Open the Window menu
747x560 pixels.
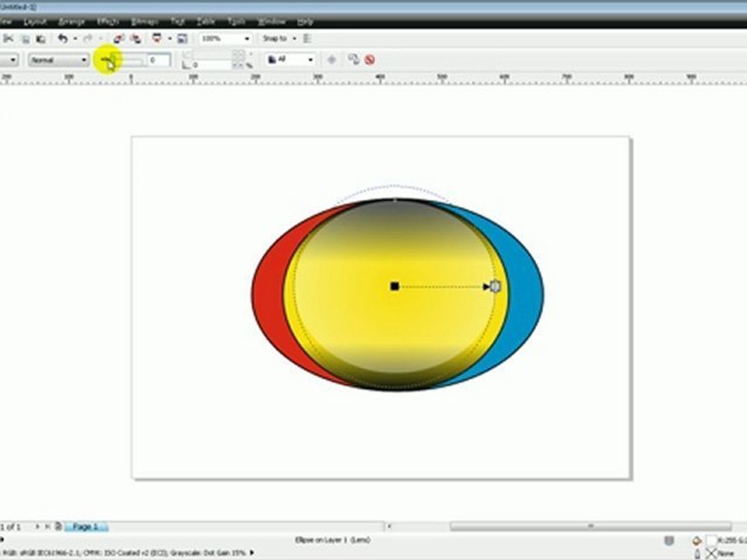[272, 22]
